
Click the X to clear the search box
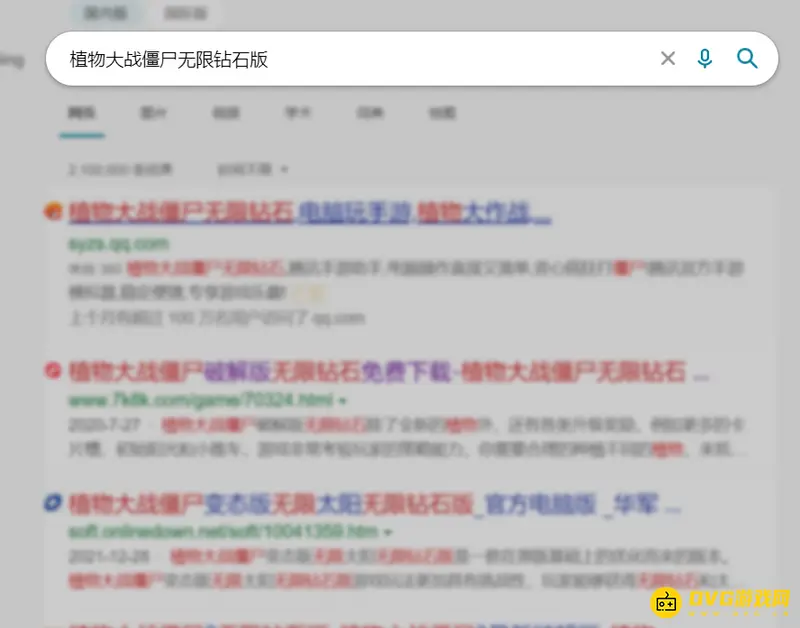click(x=667, y=58)
